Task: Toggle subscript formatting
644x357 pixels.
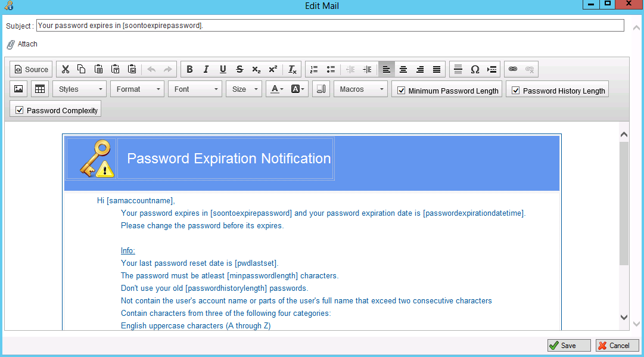Action: pyautogui.click(x=256, y=70)
